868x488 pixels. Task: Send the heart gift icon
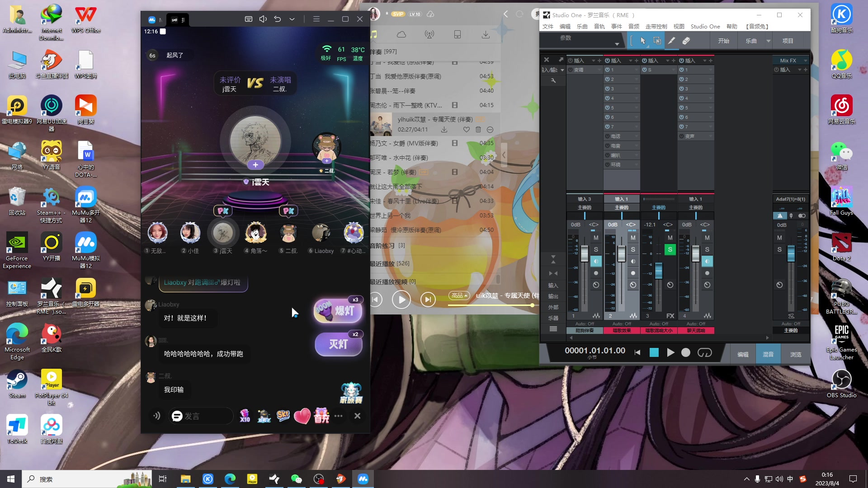[x=302, y=416]
